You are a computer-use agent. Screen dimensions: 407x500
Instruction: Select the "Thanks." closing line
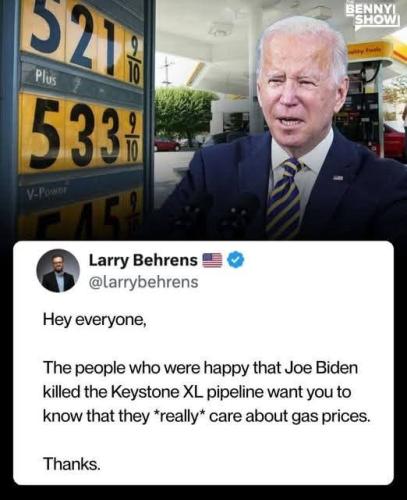tap(71, 464)
